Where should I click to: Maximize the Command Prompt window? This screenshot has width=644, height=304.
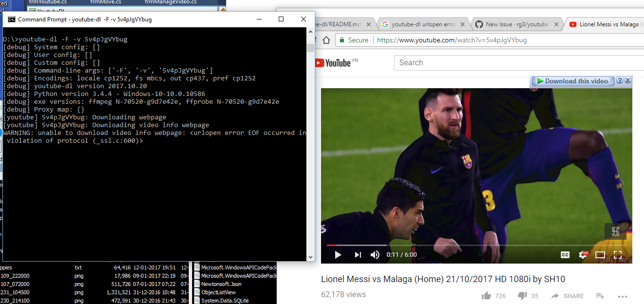point(281,19)
